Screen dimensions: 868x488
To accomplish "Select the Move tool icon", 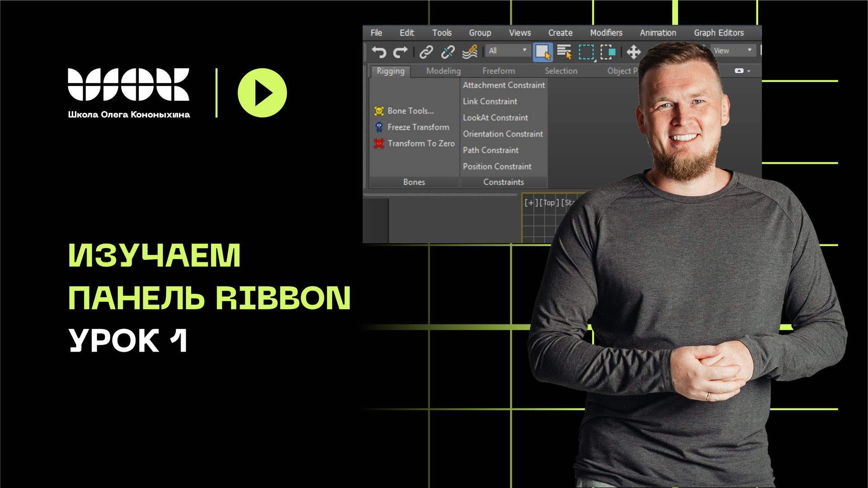I will 633,52.
